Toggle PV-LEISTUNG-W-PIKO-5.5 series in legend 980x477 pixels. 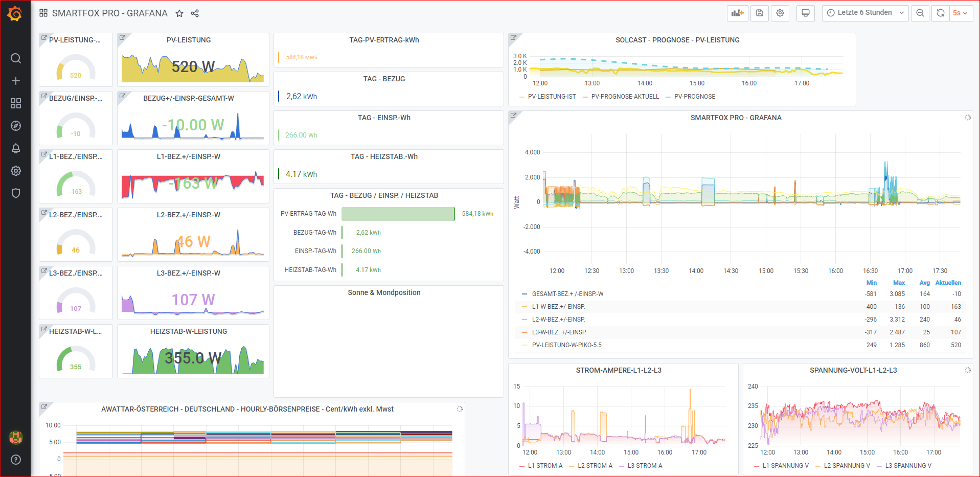point(566,345)
